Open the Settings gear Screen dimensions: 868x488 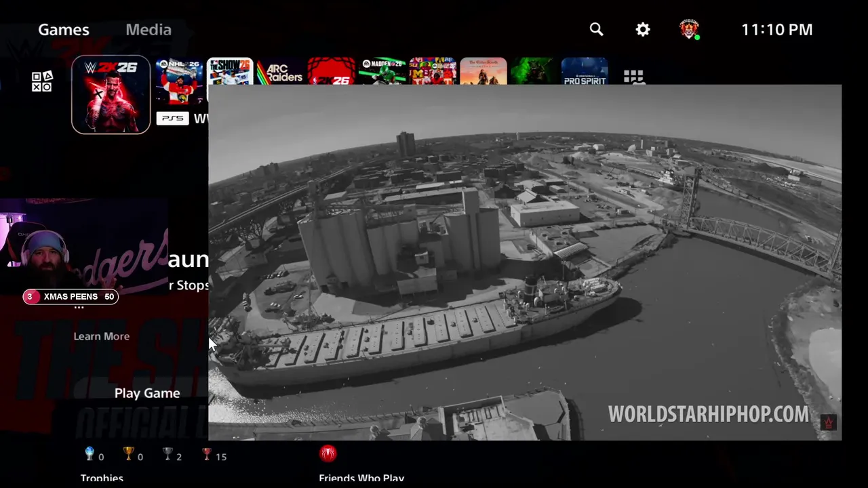(643, 29)
